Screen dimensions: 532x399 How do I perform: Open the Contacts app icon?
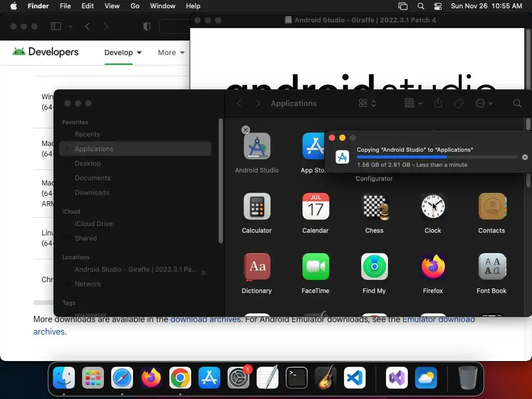(491, 206)
